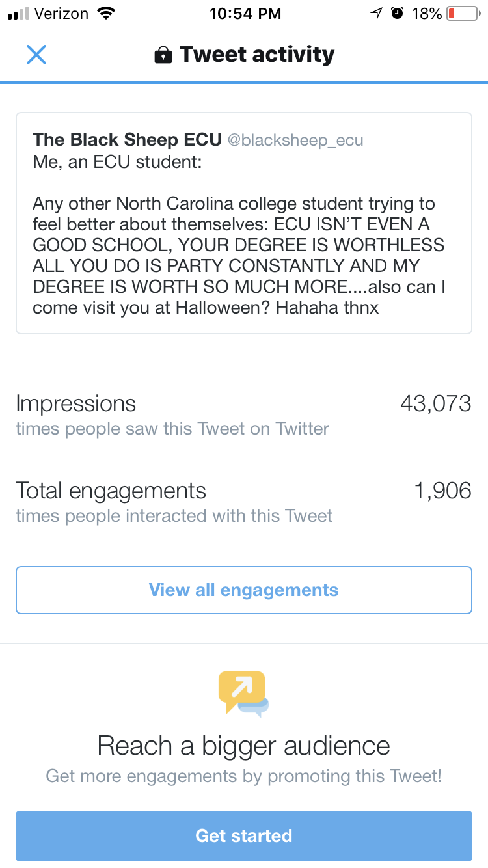The height and width of the screenshot is (868, 488).
Task: Tap the Wi-Fi icon in status bar
Action: click(x=104, y=13)
